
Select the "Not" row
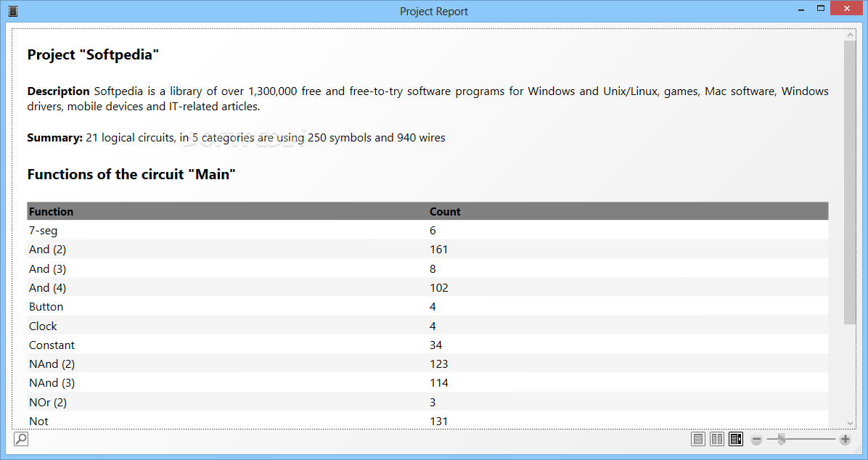click(427, 421)
